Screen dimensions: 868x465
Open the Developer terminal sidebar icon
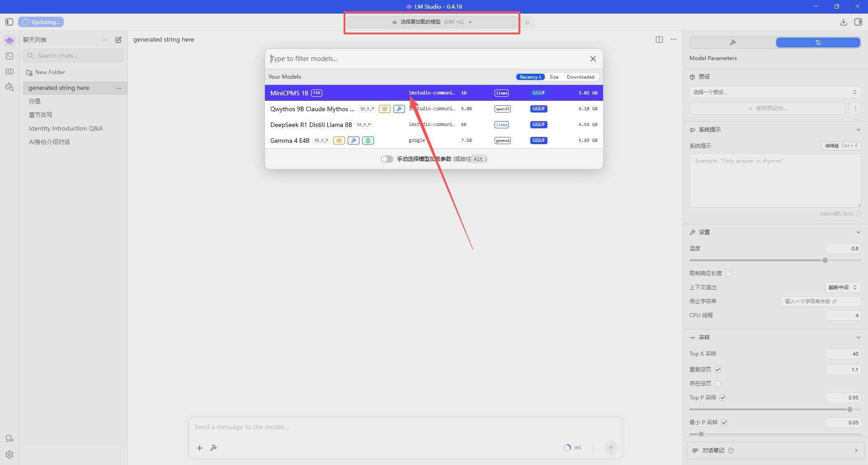[9, 56]
